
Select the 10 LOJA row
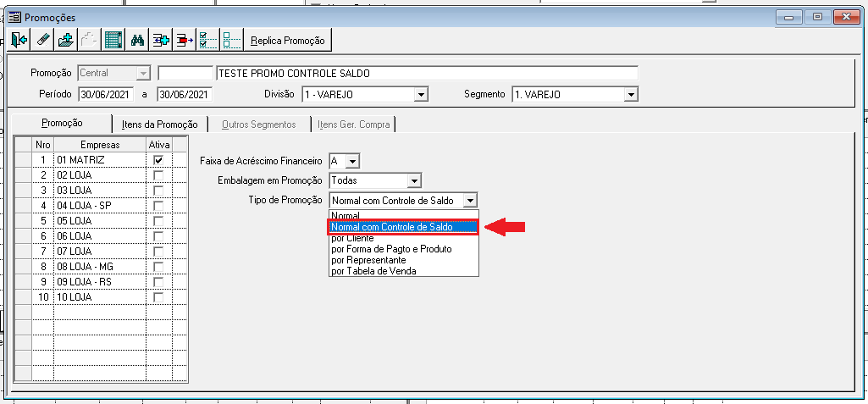point(100,297)
